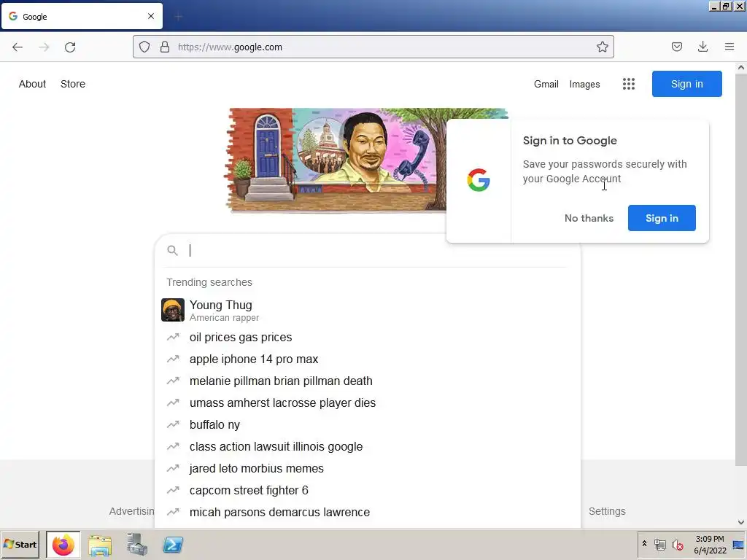This screenshot has height=560, width=747.
Task: Open the Save to Pocket icon
Action: pyautogui.click(x=676, y=47)
